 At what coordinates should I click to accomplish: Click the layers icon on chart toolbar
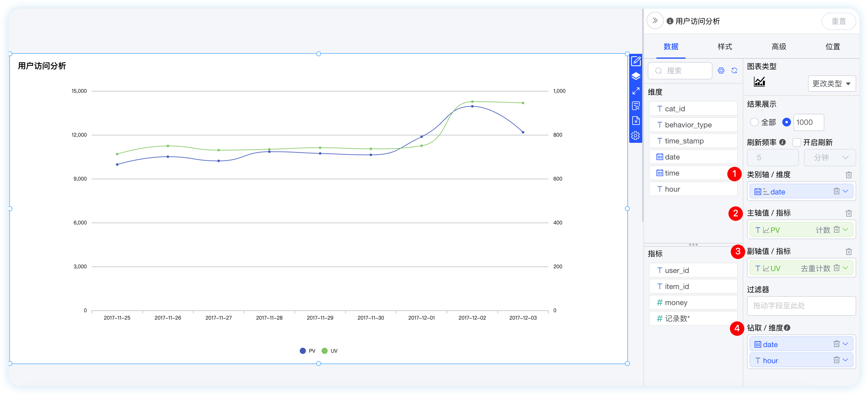point(635,76)
